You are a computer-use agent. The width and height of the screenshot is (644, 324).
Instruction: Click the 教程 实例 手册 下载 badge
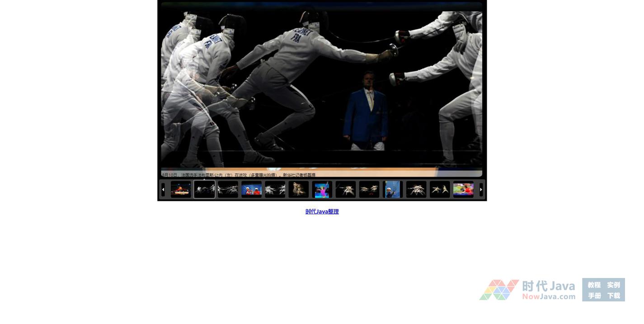(x=603, y=290)
